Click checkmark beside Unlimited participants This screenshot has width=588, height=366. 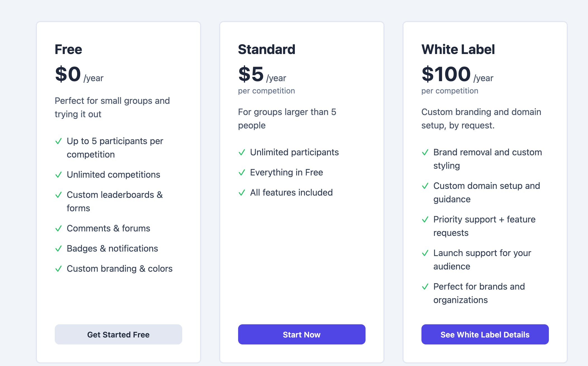pos(242,152)
